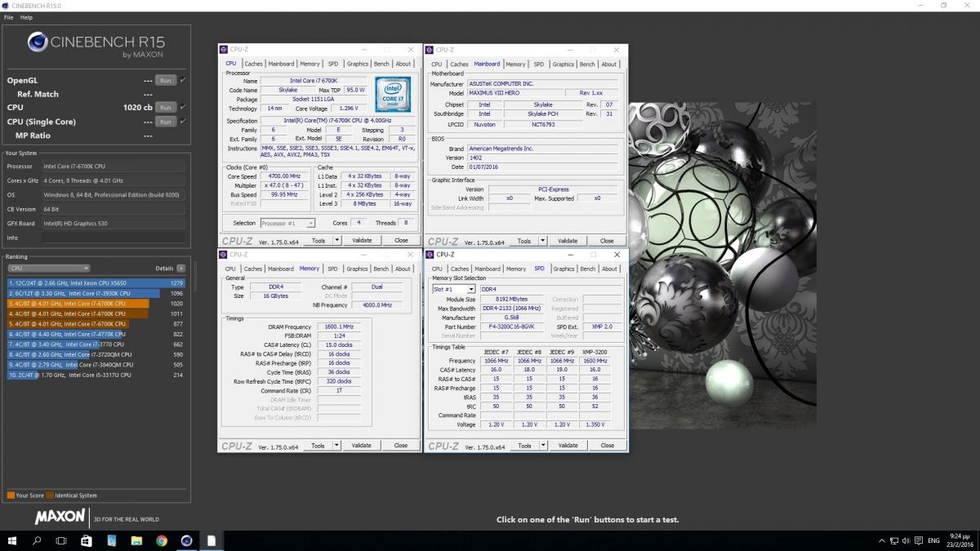Select the i7-6700K ranking row scoring 1020
Screen dimensions: 980x551
point(96,304)
